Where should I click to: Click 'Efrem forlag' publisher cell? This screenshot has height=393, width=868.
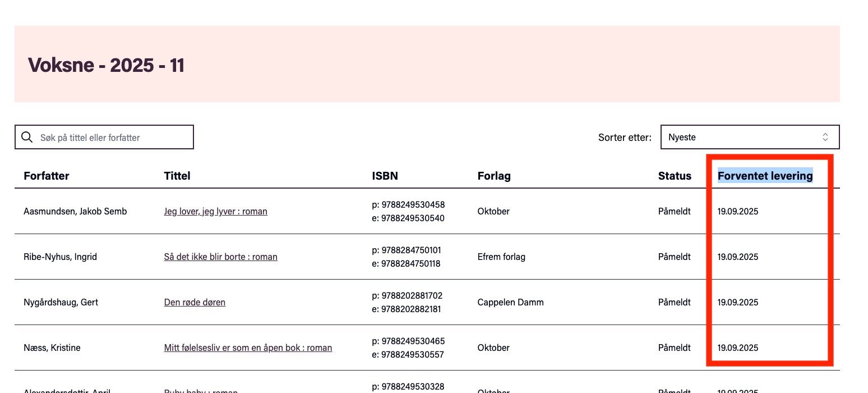[x=501, y=257]
